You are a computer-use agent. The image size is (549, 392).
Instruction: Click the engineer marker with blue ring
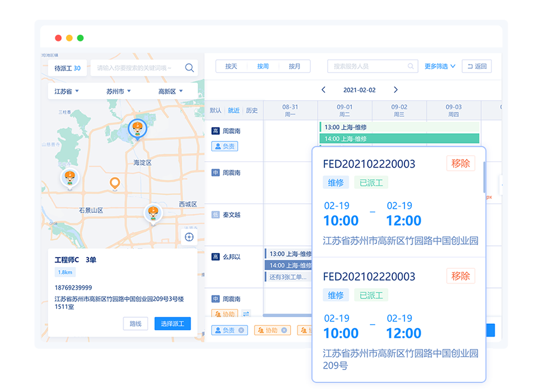pyautogui.click(x=137, y=129)
